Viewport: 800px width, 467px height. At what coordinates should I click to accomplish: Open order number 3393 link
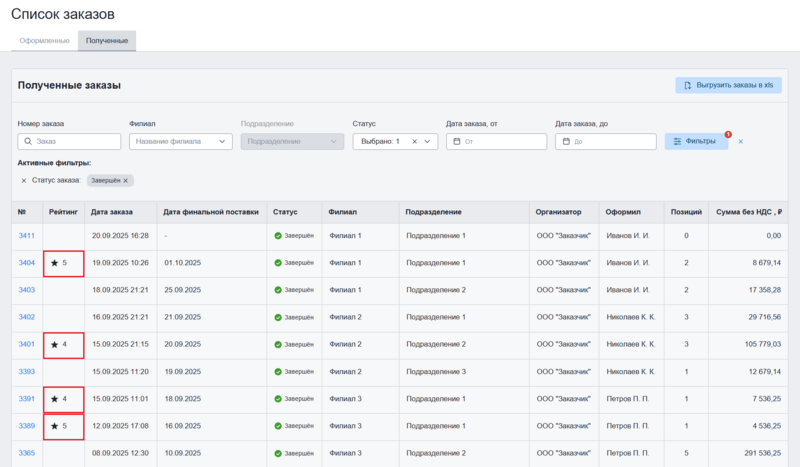[27, 372]
